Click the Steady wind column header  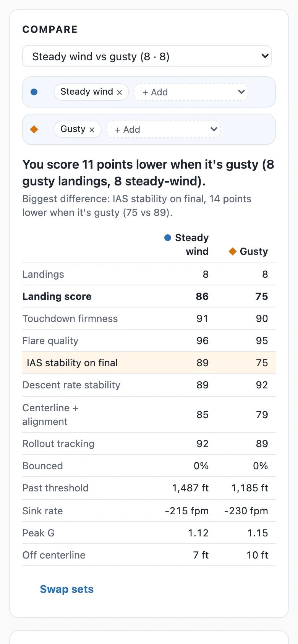coord(187,245)
